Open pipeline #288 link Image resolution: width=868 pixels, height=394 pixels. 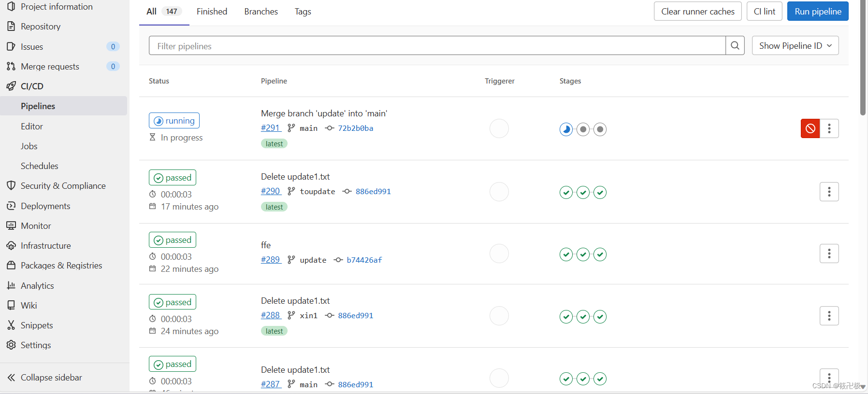tap(271, 315)
